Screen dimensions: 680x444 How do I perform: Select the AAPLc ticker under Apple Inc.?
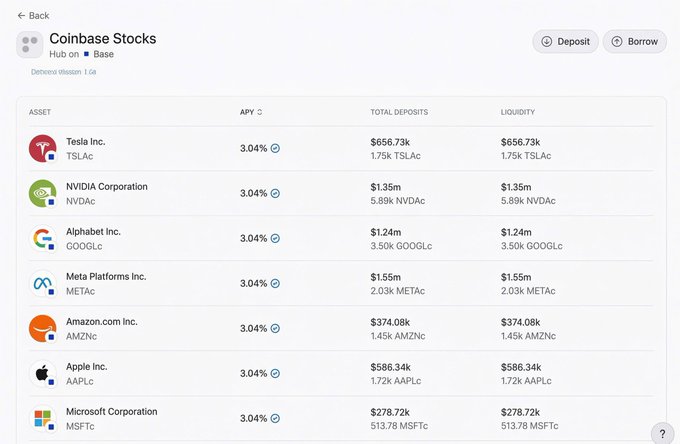79,382
